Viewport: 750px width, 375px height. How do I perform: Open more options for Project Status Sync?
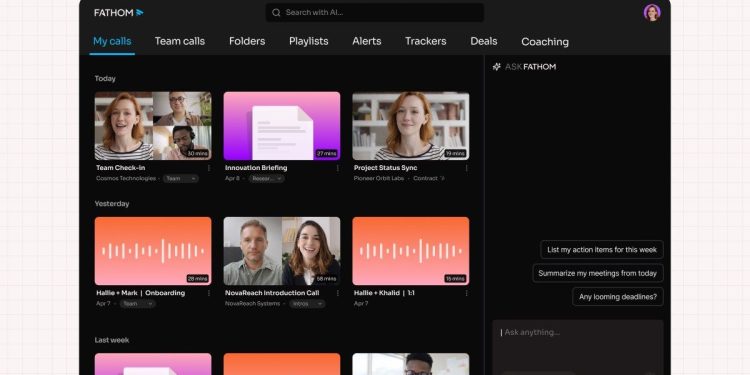[x=466, y=168]
